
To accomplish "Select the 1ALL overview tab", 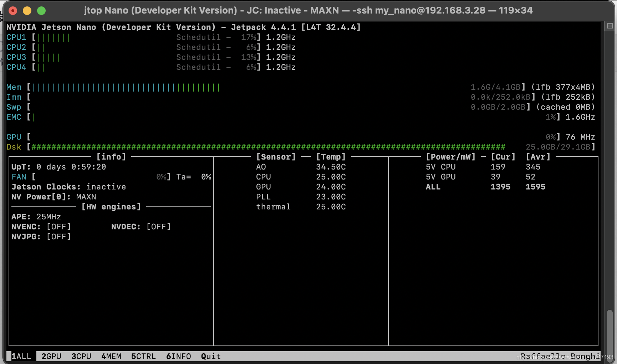I will 21,356.
